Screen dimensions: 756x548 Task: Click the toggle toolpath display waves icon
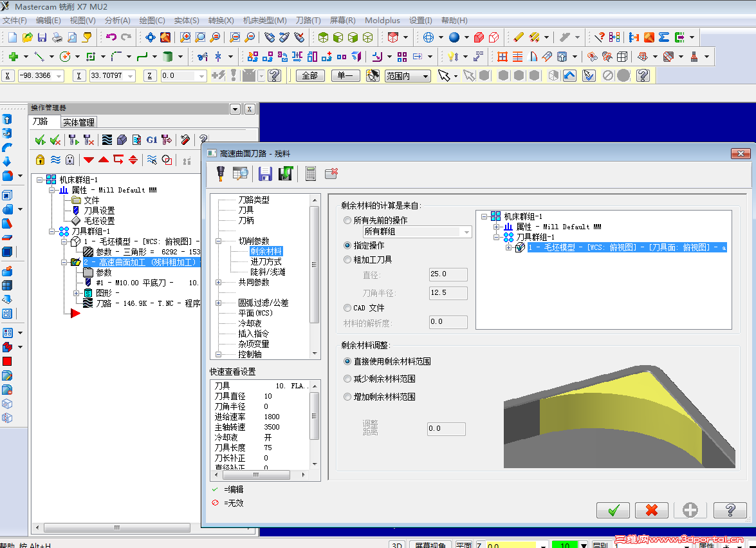tap(55, 160)
